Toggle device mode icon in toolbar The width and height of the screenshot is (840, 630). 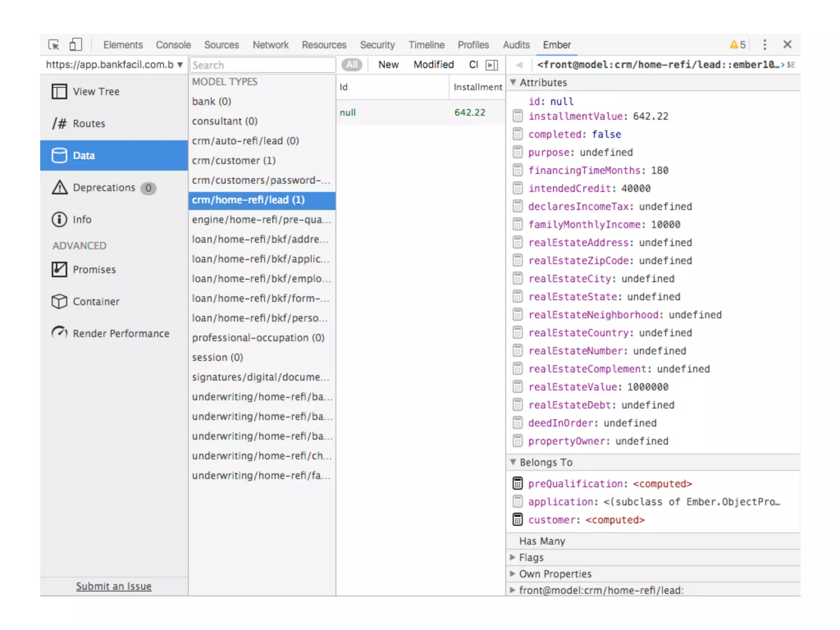pyautogui.click(x=75, y=44)
